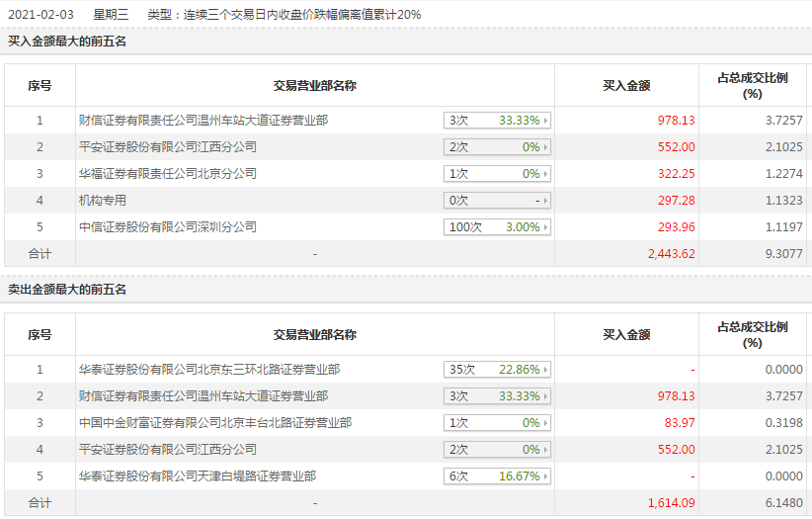Click the 0.0000 ratio for 华泰证券北京东三环北路
The image size is (812, 519).
click(x=784, y=370)
